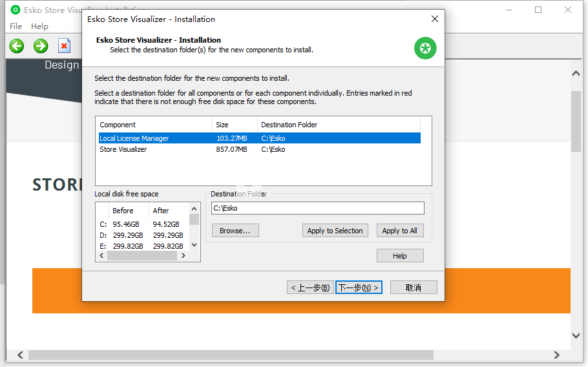588x367 pixels.
Task: Click the stop page icon with red X
Action: click(x=64, y=46)
